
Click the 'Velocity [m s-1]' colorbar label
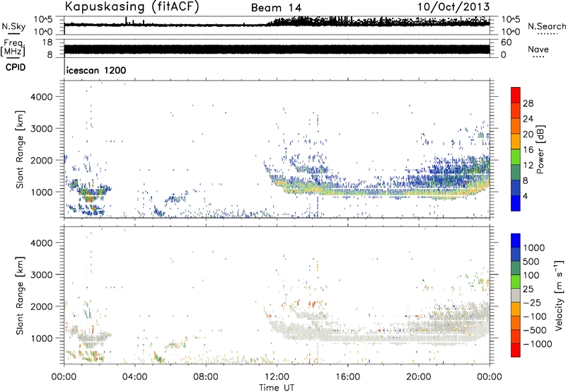click(559, 295)
